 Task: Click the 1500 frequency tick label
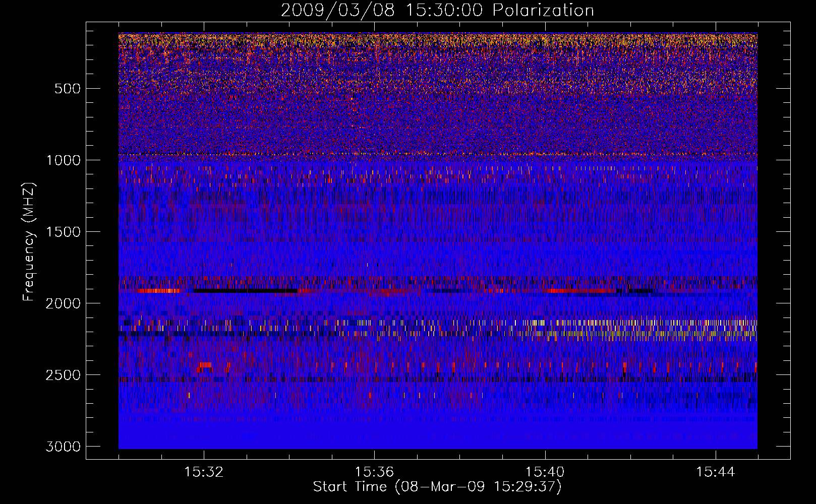(x=63, y=232)
